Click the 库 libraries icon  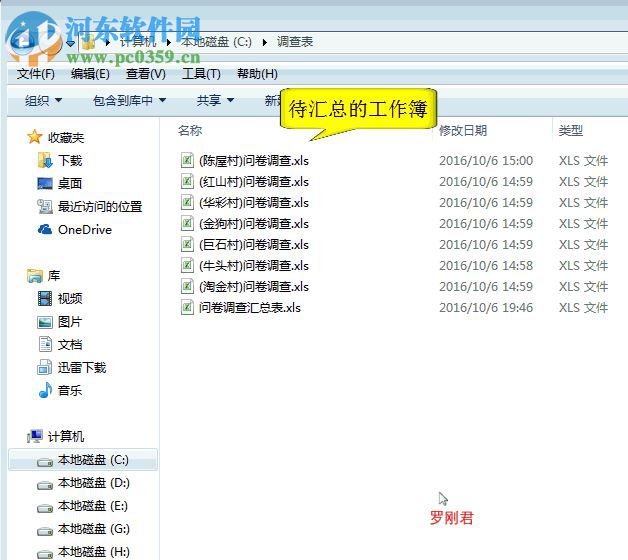[x=35, y=276]
